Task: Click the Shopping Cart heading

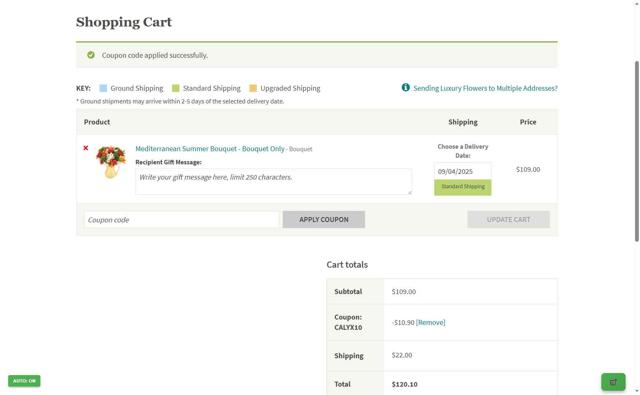Action: pyautogui.click(x=124, y=22)
